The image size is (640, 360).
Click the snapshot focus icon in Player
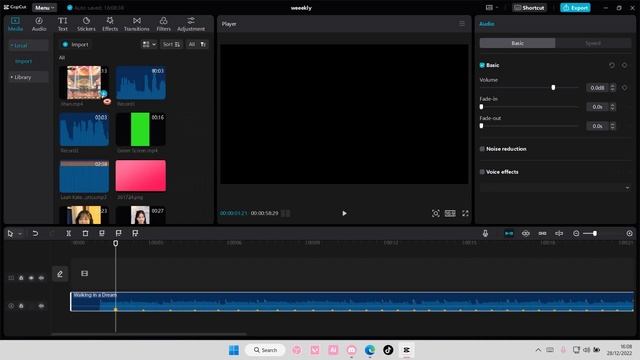click(436, 213)
